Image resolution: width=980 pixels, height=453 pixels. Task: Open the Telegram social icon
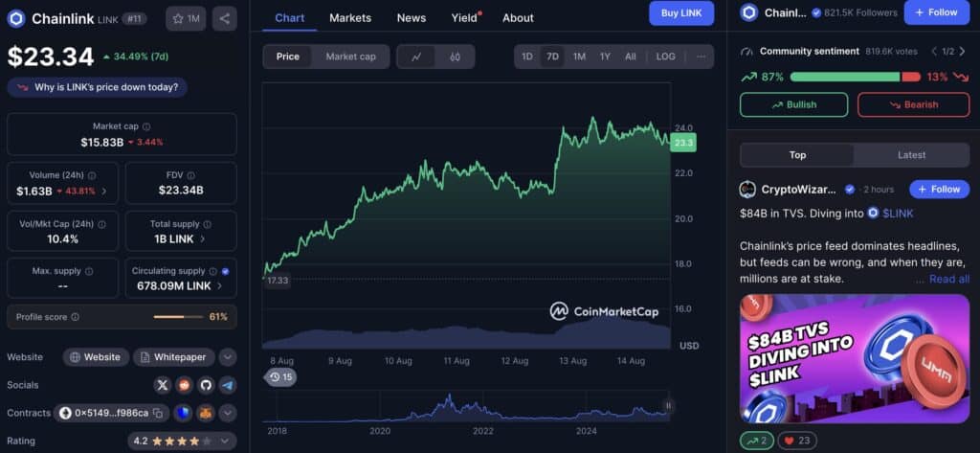(228, 385)
